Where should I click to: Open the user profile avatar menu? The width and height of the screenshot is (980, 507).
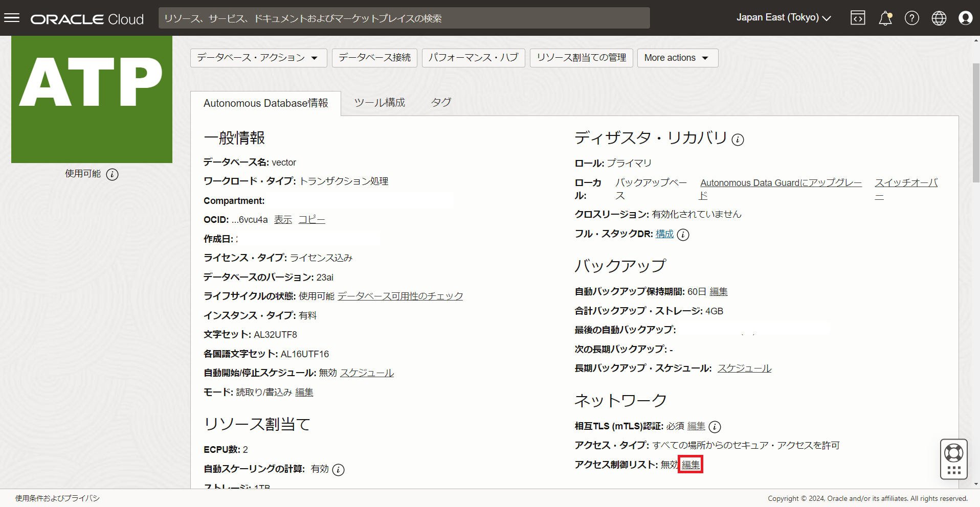click(965, 18)
